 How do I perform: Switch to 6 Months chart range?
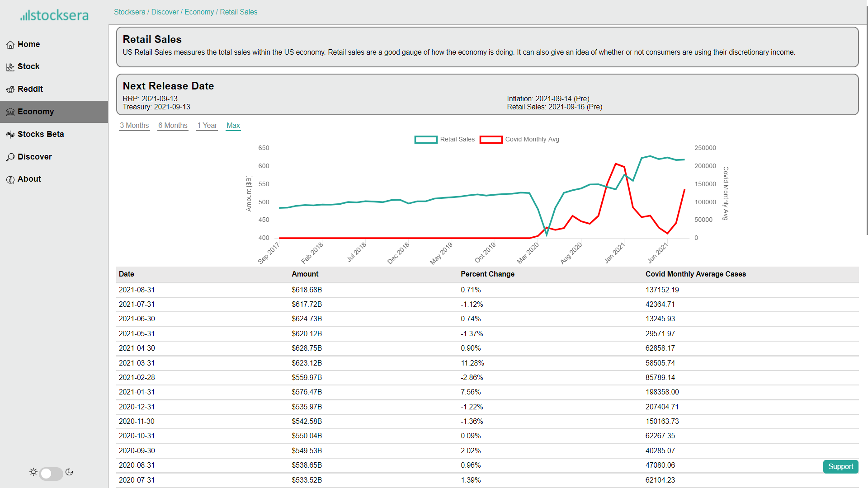pyautogui.click(x=173, y=126)
